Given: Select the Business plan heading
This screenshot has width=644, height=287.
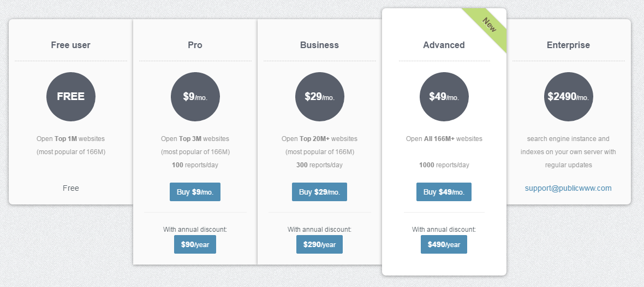Looking at the screenshot, I should pyautogui.click(x=319, y=45).
